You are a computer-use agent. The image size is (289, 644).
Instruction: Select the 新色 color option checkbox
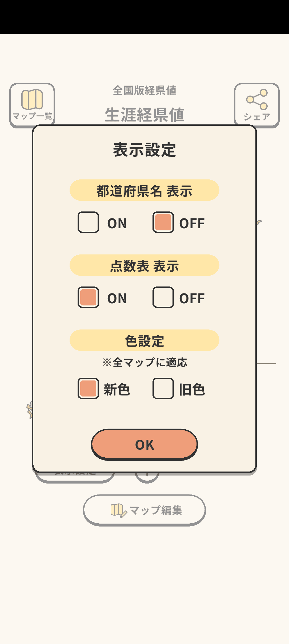click(x=88, y=388)
